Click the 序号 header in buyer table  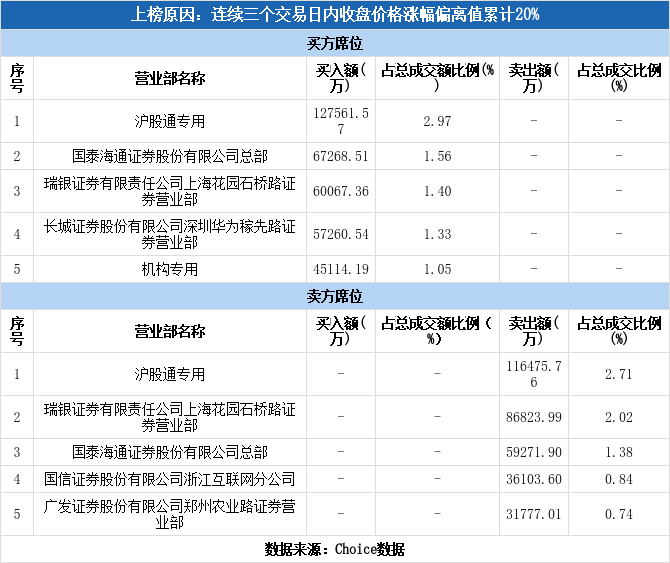click(17, 78)
